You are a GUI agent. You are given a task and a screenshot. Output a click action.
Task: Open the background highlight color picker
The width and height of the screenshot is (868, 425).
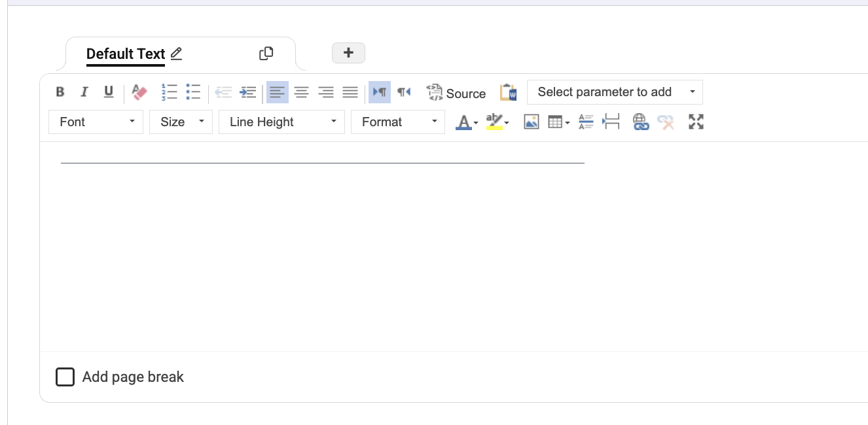click(497, 122)
